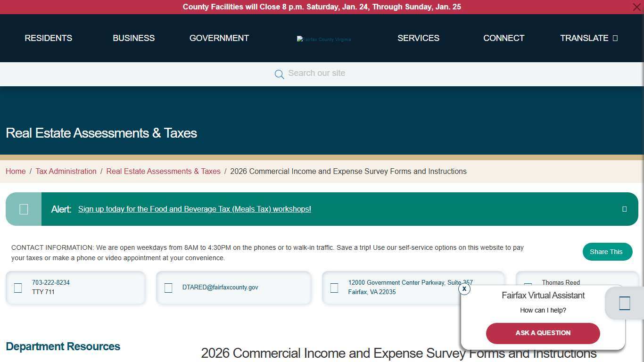Image resolution: width=644 pixels, height=362 pixels.
Task: Click the magnifying glass search icon
Action: coord(279,74)
